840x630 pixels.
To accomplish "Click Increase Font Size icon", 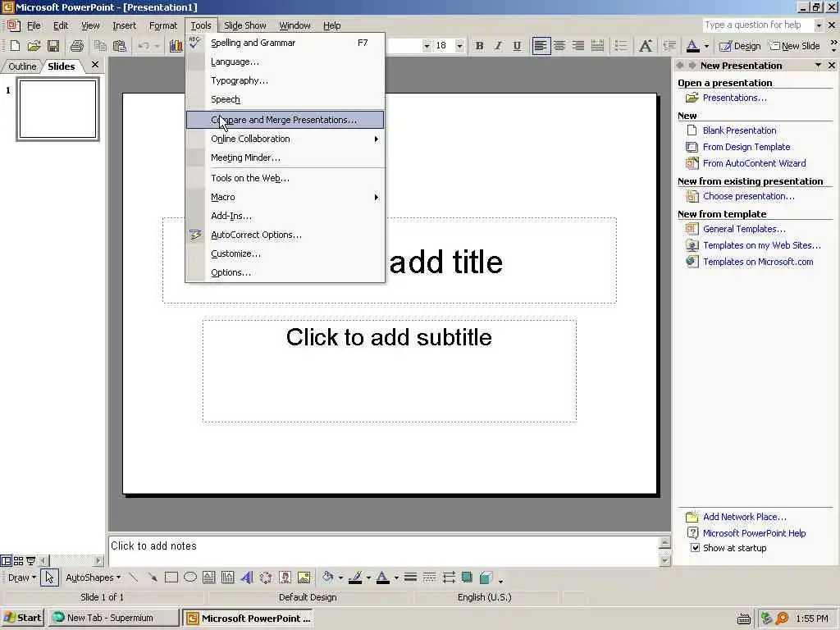I will point(646,46).
